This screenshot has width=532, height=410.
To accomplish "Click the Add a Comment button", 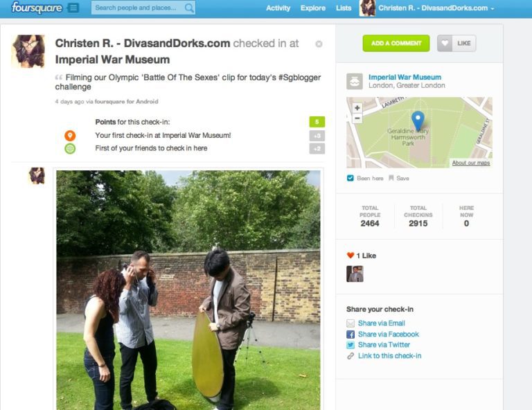I will 396,44.
